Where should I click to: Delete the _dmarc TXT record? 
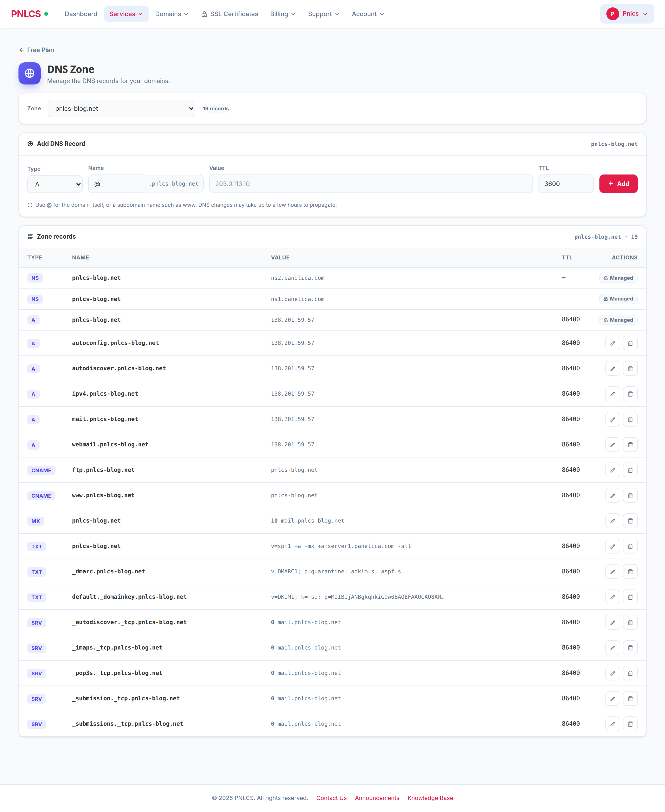pyautogui.click(x=630, y=571)
